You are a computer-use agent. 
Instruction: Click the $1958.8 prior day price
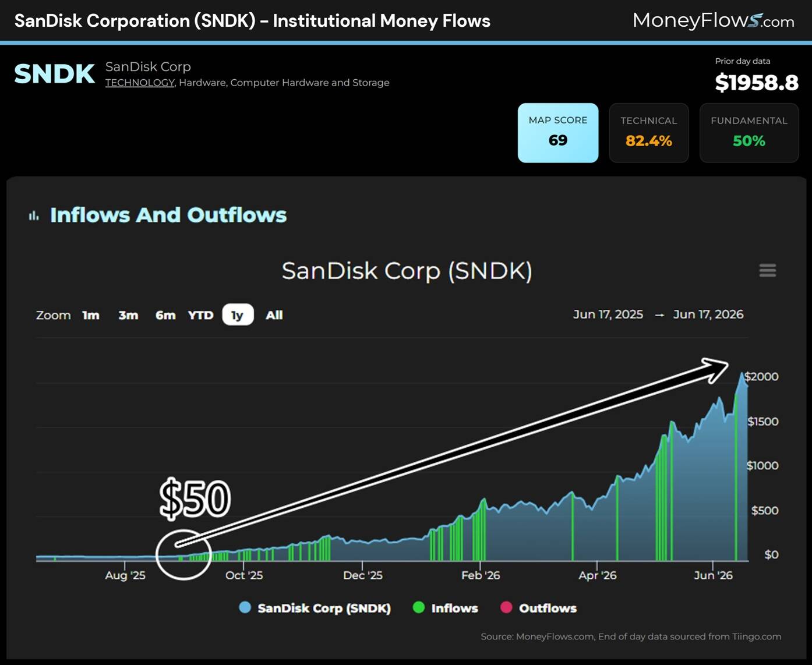(x=757, y=83)
